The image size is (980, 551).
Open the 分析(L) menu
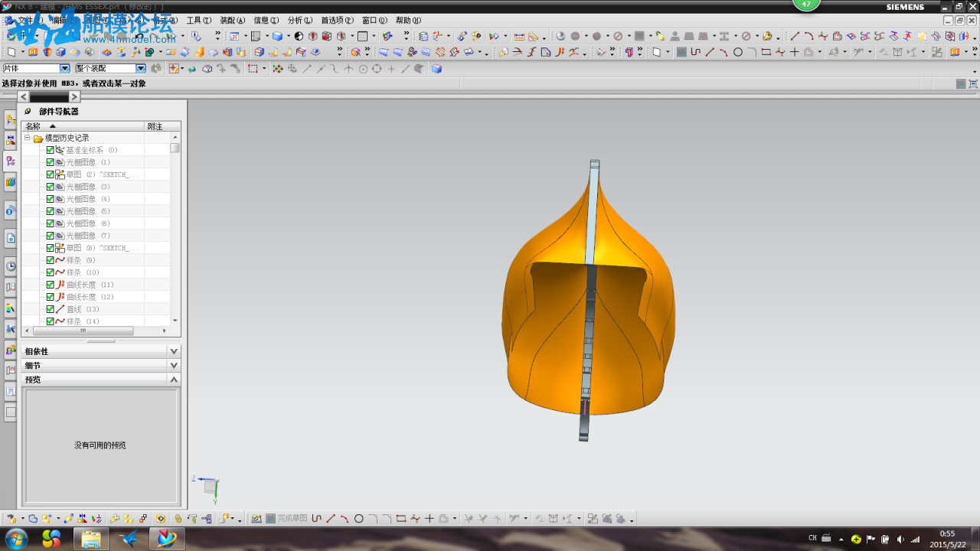300,21
